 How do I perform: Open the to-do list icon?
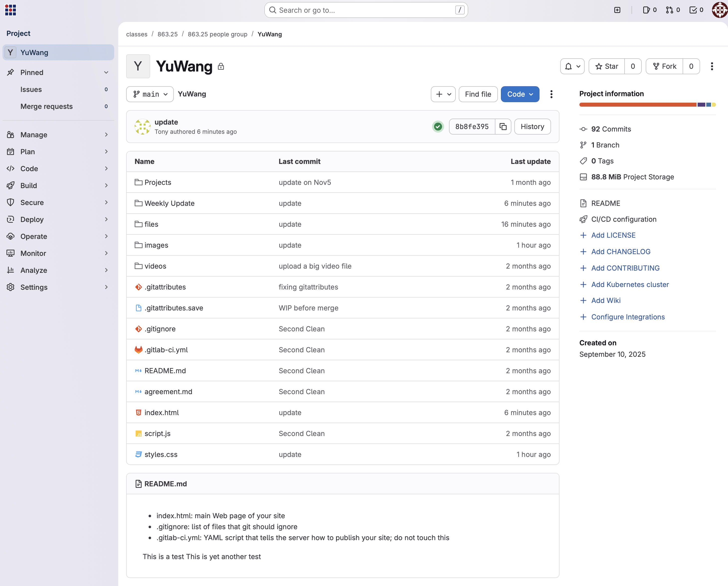click(x=696, y=10)
